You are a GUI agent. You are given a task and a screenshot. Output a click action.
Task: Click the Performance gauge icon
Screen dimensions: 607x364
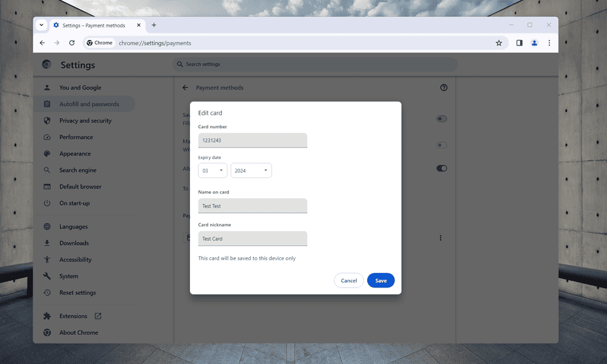click(47, 137)
